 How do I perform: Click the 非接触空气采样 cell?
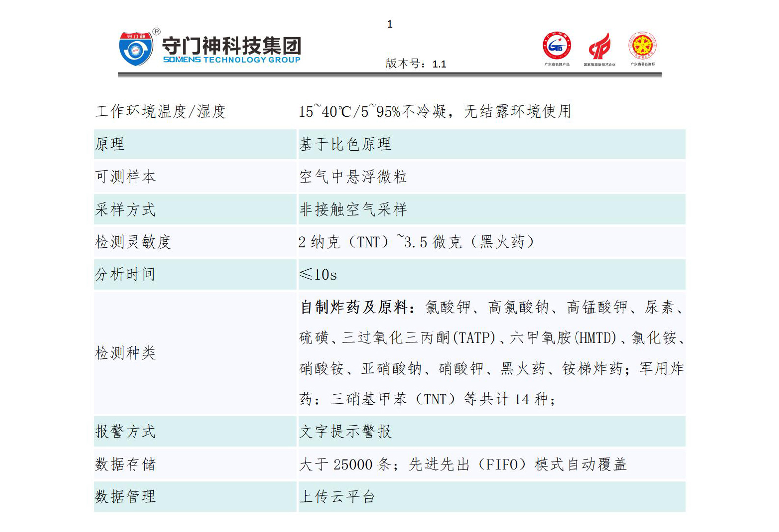click(x=353, y=210)
